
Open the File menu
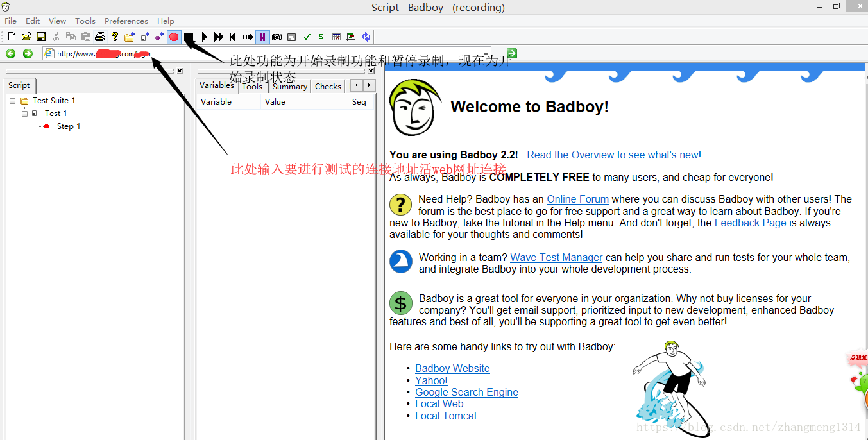11,21
